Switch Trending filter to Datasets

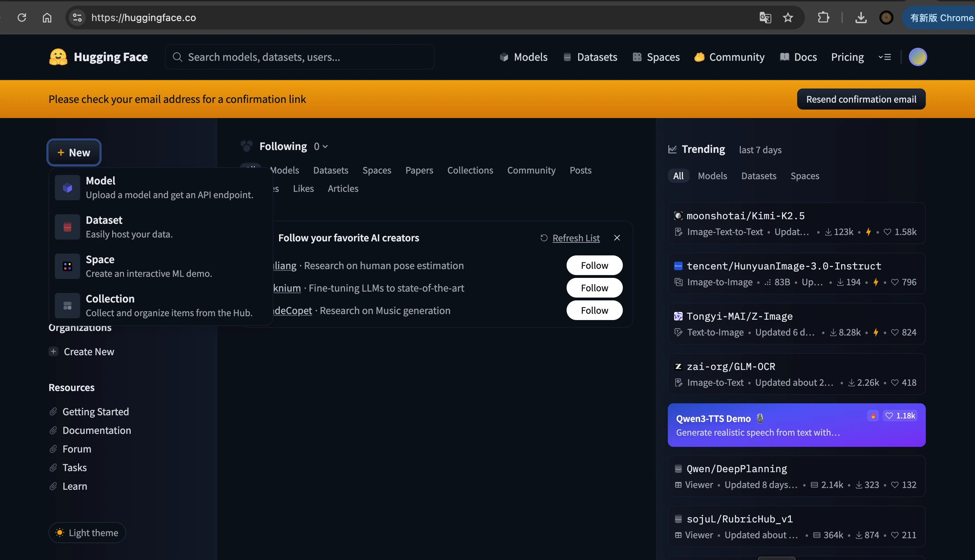[x=758, y=176]
